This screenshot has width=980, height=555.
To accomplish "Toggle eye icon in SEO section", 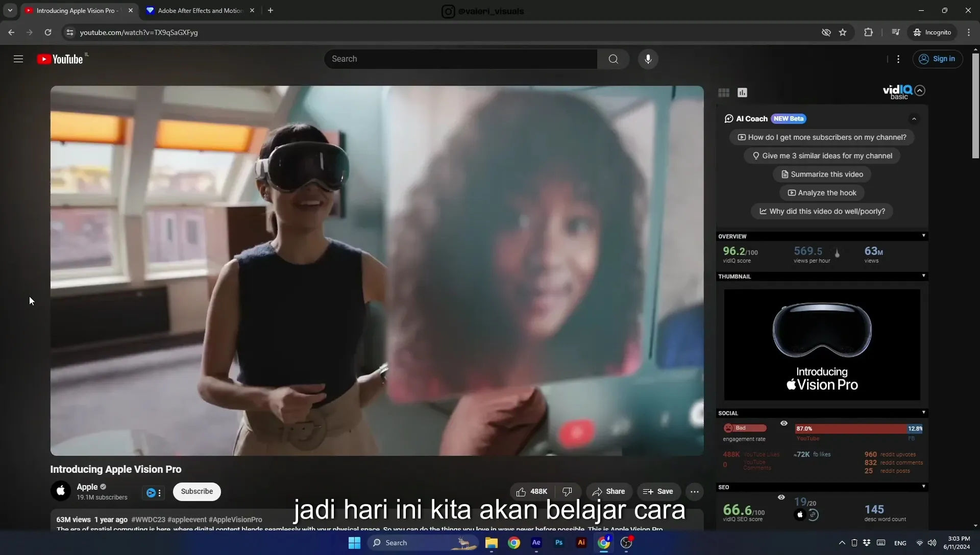I will 781,497.
